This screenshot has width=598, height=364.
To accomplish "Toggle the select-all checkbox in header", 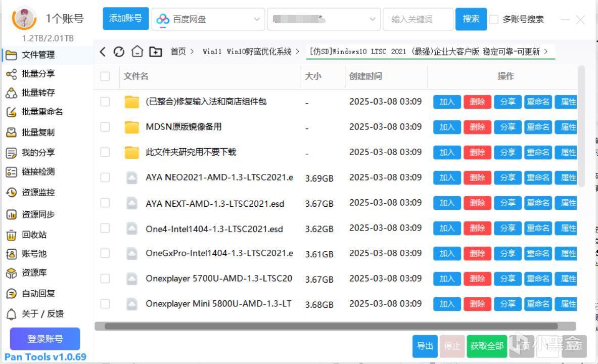I will pos(105,76).
